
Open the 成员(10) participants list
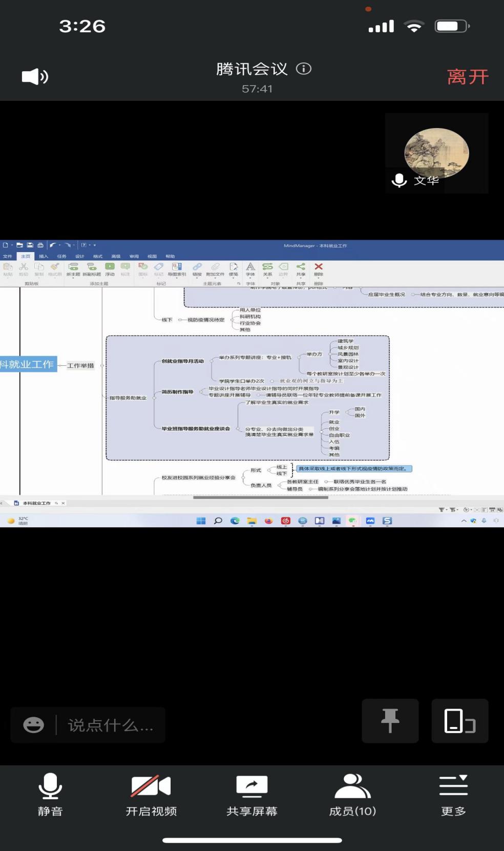[352, 796]
